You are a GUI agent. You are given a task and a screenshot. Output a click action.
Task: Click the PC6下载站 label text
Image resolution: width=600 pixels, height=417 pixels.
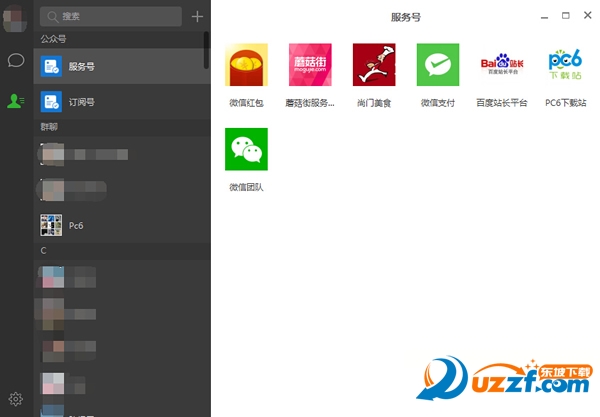point(566,103)
